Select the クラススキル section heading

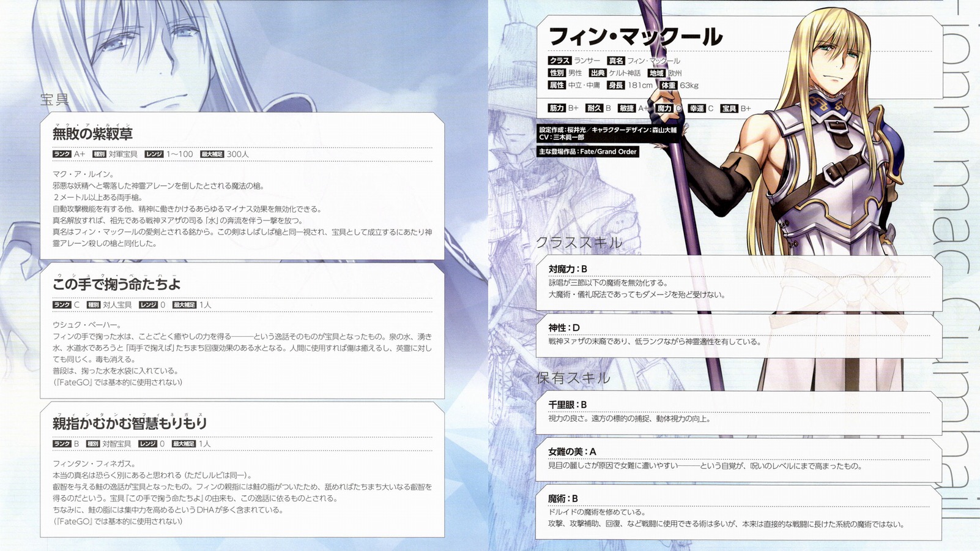click(x=579, y=243)
